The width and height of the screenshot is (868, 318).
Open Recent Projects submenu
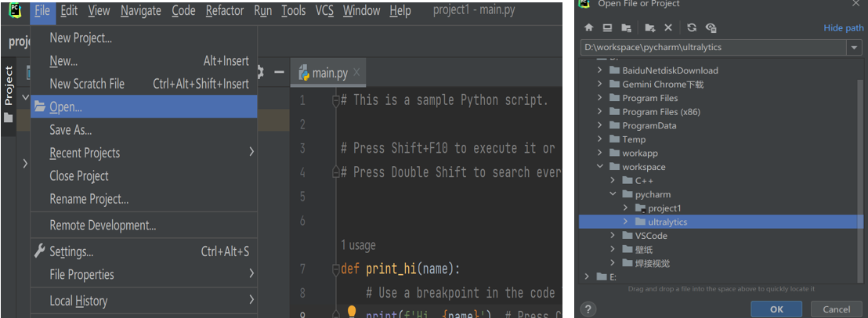tap(144, 153)
